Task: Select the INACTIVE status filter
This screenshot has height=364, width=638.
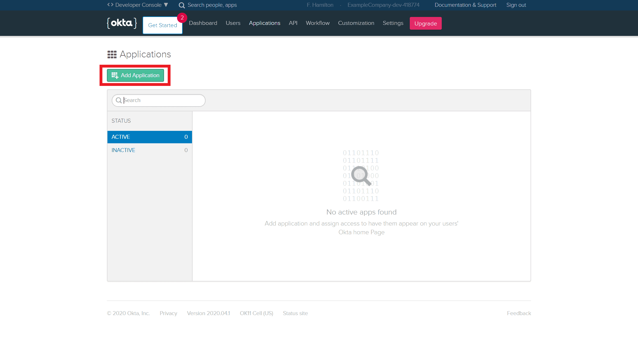Action: coord(150,150)
